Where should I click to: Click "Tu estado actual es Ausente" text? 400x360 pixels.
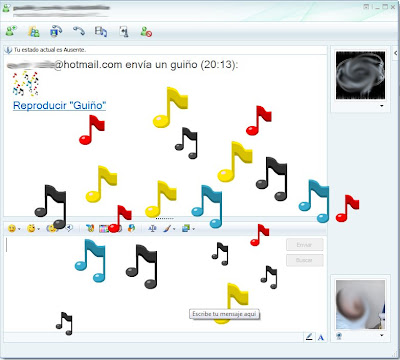pyautogui.click(x=50, y=50)
